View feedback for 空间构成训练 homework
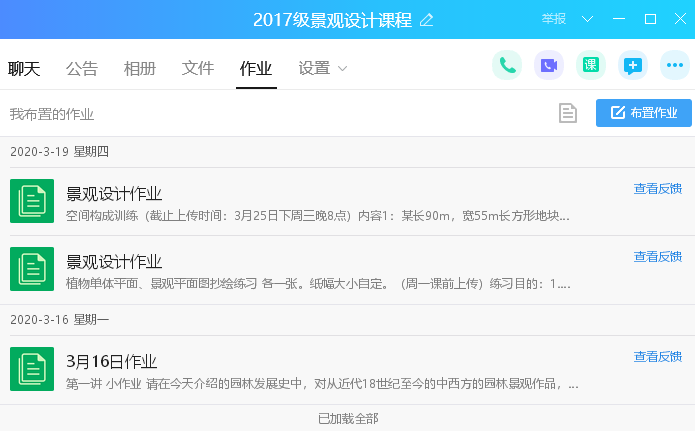This screenshot has width=695, height=431. (x=658, y=189)
